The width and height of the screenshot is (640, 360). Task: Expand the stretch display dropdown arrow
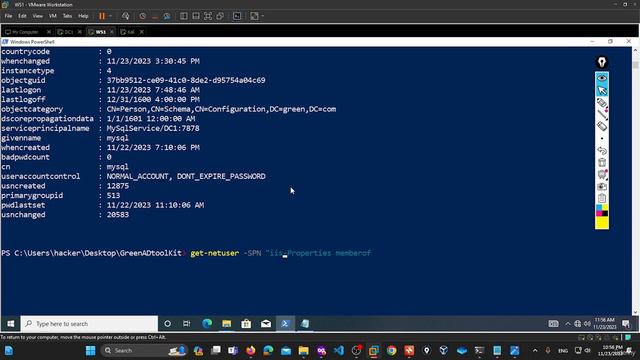(262, 16)
